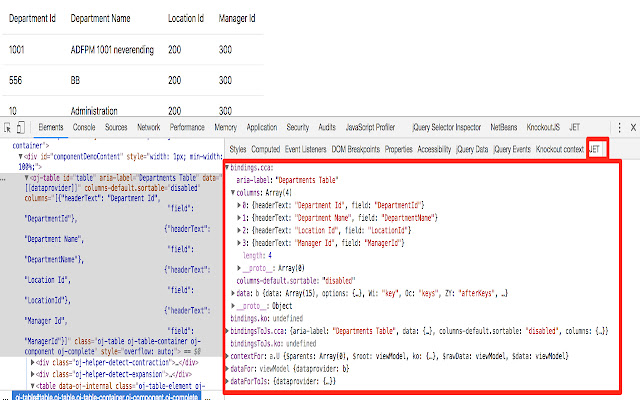Image resolution: width=640 pixels, height=400 pixels.
Task: Expand the dataFor: viewModel node
Action: (x=227, y=369)
